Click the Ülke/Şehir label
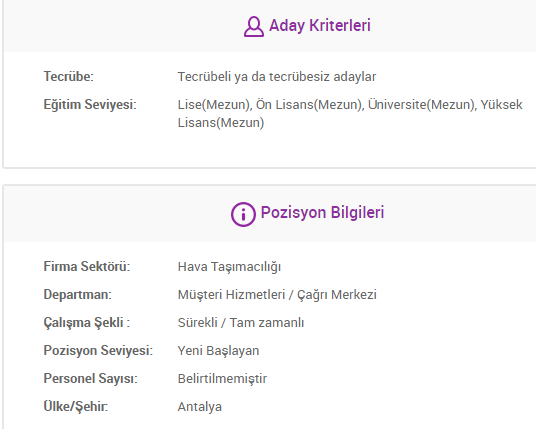 76,407
